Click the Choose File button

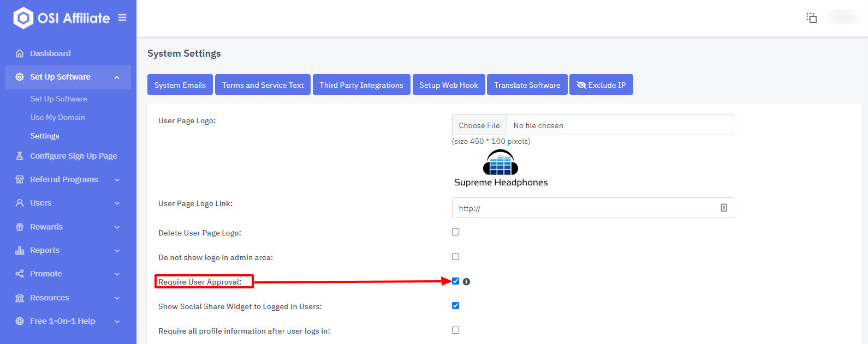479,125
